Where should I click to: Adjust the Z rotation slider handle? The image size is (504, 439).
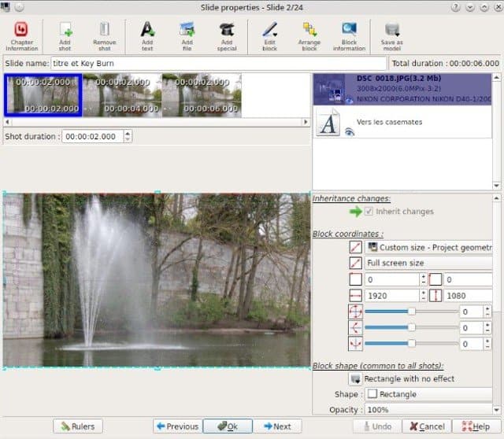click(411, 312)
